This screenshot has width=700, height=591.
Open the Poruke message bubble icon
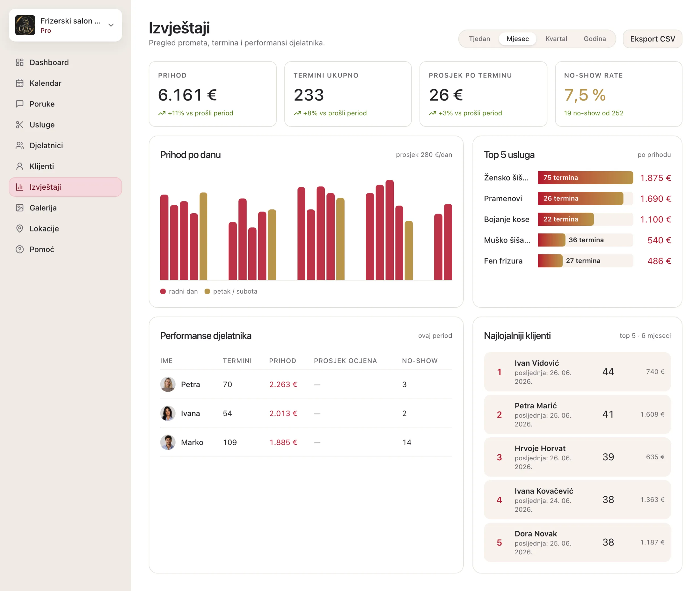(x=20, y=104)
